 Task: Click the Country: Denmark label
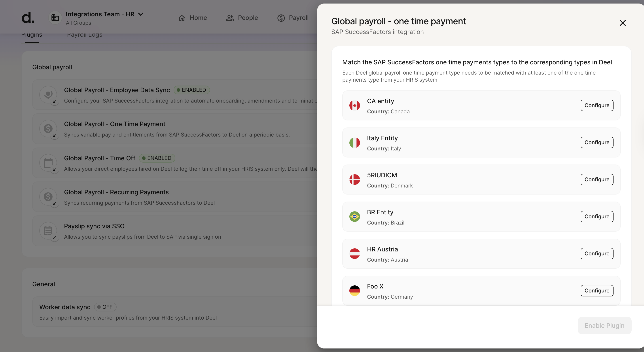pos(390,186)
